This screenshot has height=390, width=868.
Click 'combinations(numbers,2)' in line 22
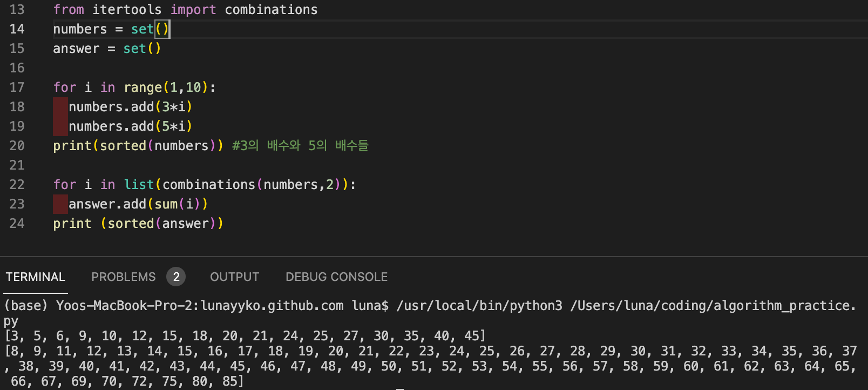point(252,185)
